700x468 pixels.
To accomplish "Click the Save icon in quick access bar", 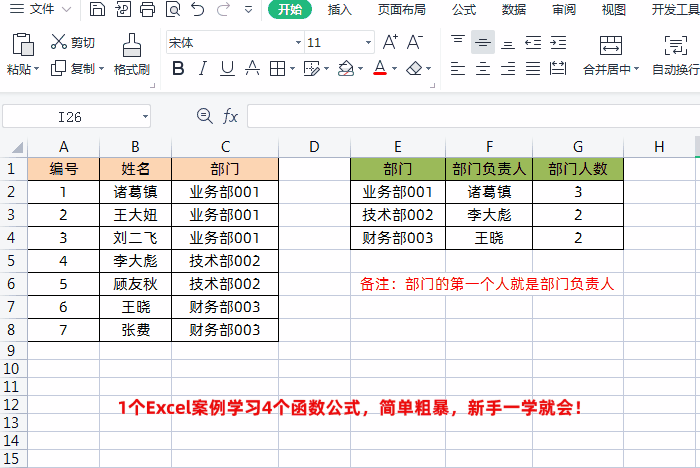I will 97,10.
